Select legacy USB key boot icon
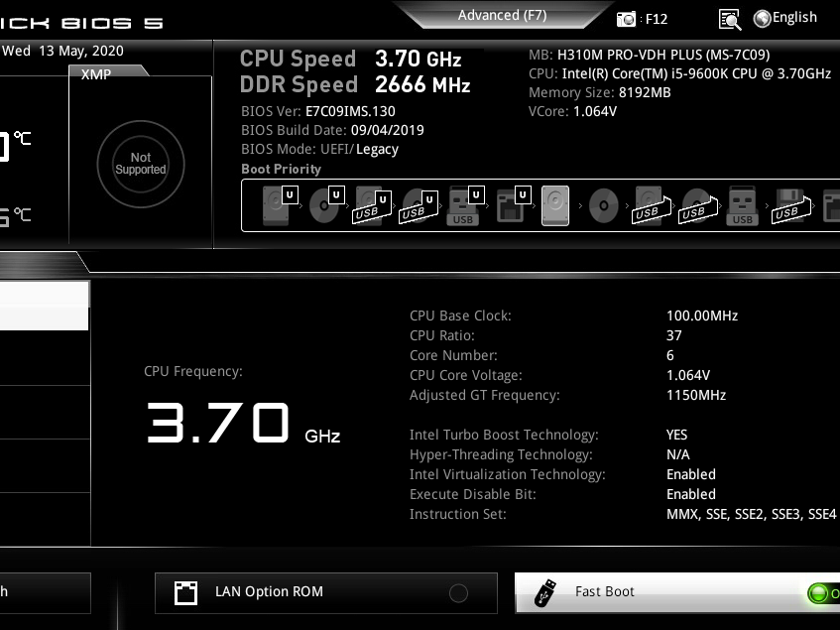840x630 pixels. [743, 205]
